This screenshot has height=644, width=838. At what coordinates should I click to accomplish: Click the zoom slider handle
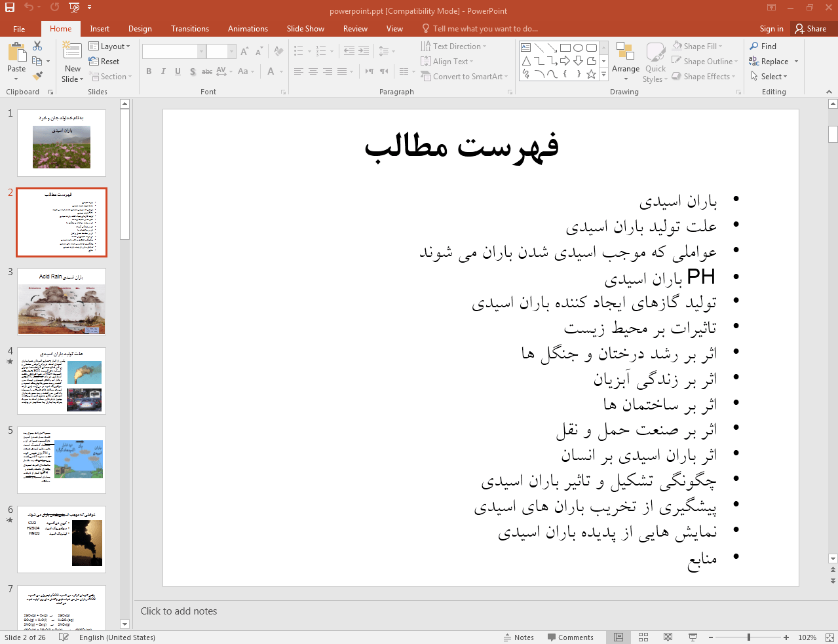pyautogui.click(x=748, y=637)
